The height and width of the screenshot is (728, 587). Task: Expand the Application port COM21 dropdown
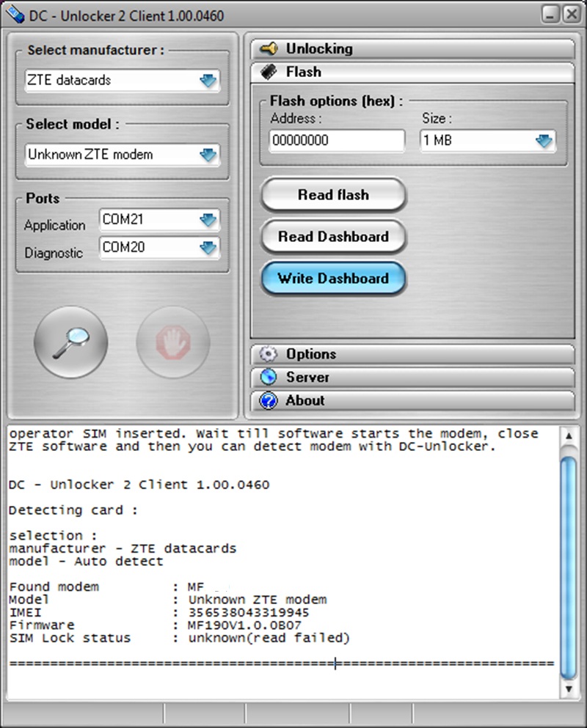(208, 219)
